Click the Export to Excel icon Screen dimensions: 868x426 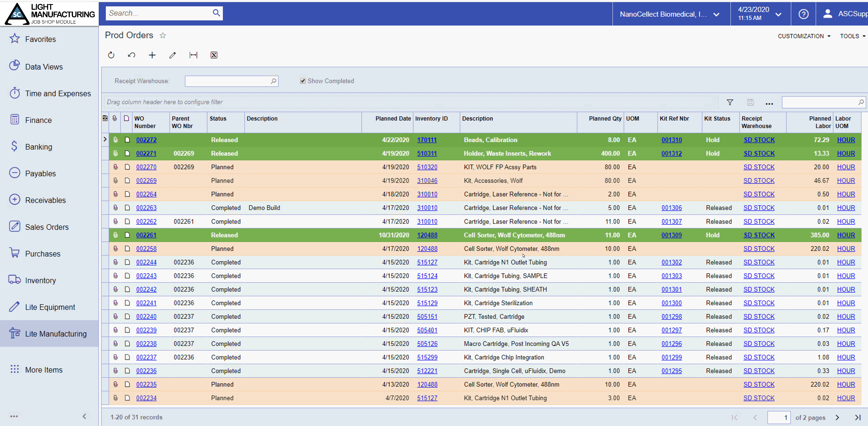[214, 55]
